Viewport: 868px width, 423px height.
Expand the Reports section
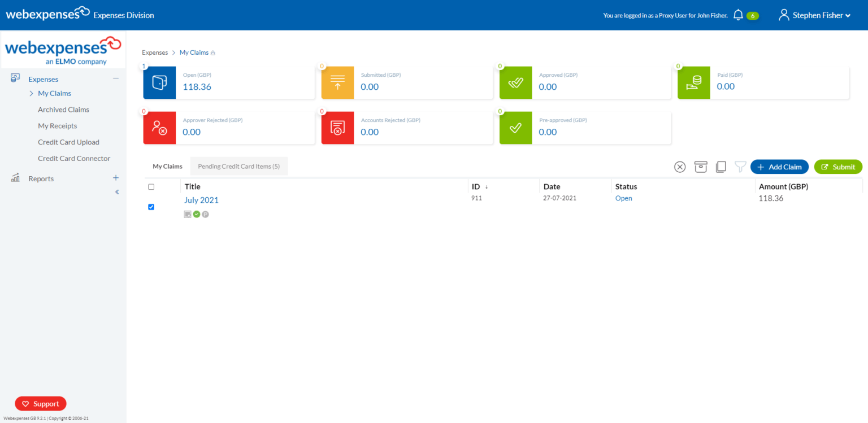pyautogui.click(x=115, y=177)
